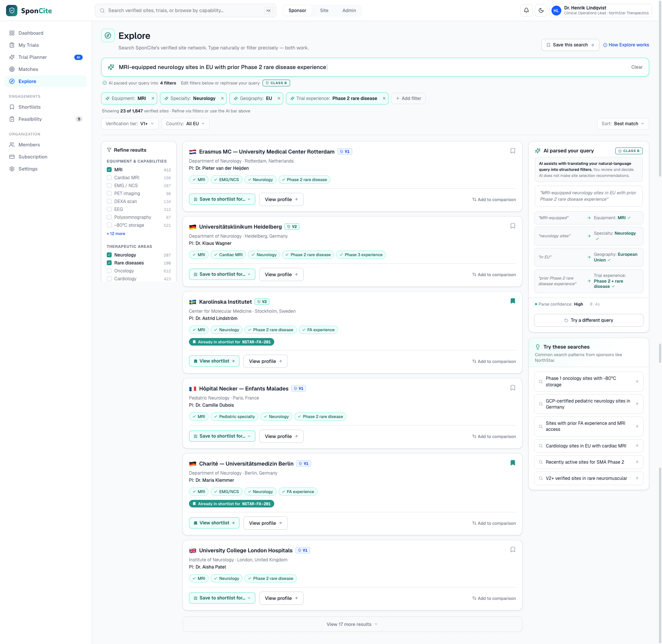Clear the AI search query
Screen dimensions: 662x644
(x=637, y=67)
